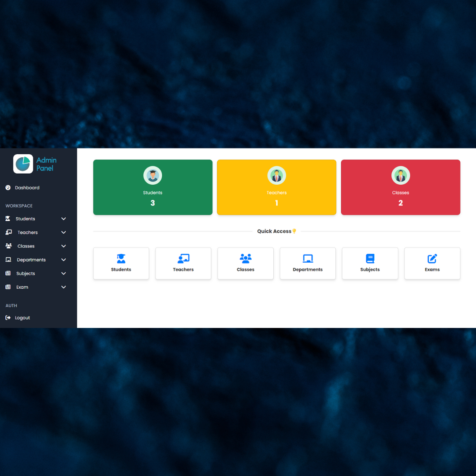Click the Admin Panel title text
The width and height of the screenshot is (476, 476).
pos(46,164)
